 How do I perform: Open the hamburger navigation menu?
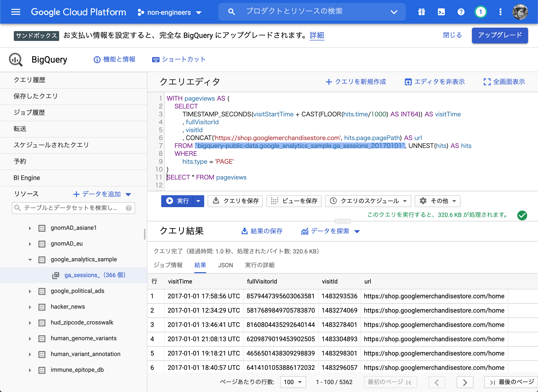[16, 12]
